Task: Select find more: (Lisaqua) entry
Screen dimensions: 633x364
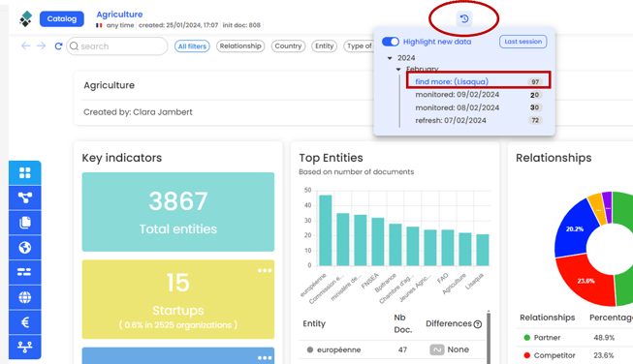Action: (478, 81)
